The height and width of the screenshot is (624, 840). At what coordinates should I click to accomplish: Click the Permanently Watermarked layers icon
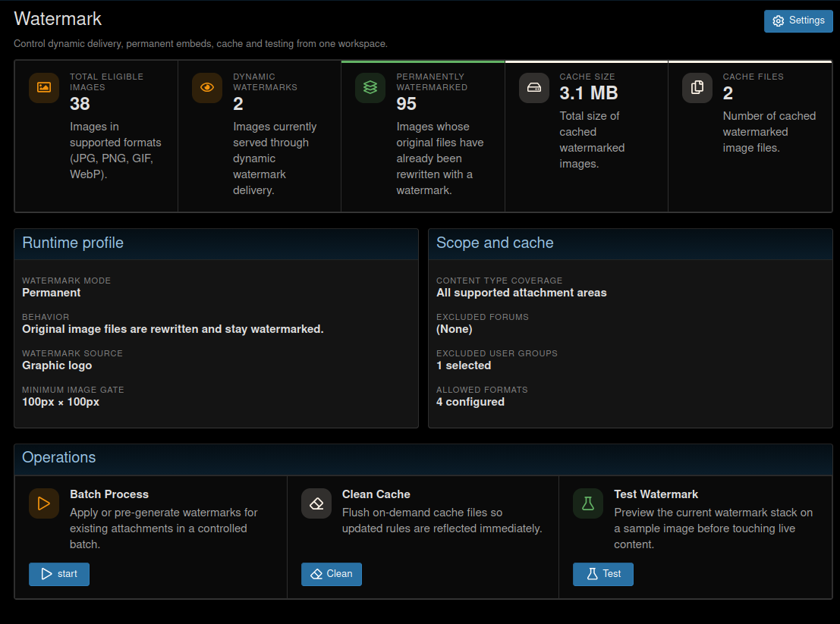coord(370,87)
